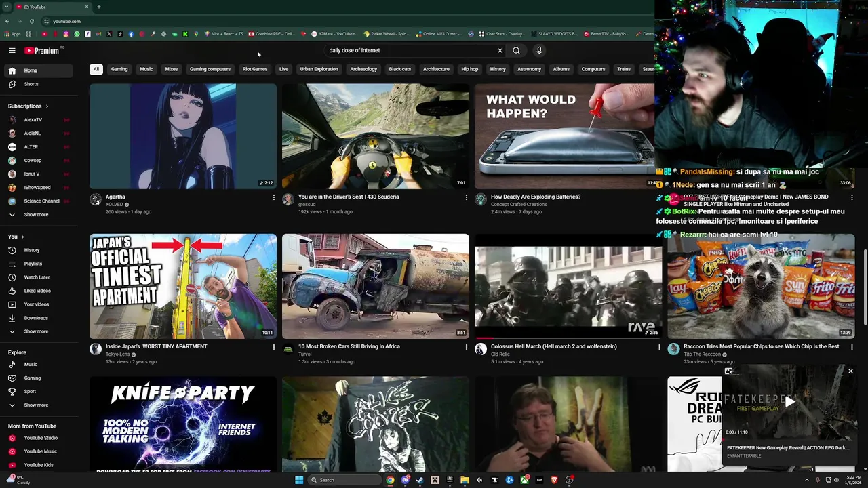Select the Black cats filter chip
Viewport: 868px width, 488px height.
pyautogui.click(x=400, y=69)
